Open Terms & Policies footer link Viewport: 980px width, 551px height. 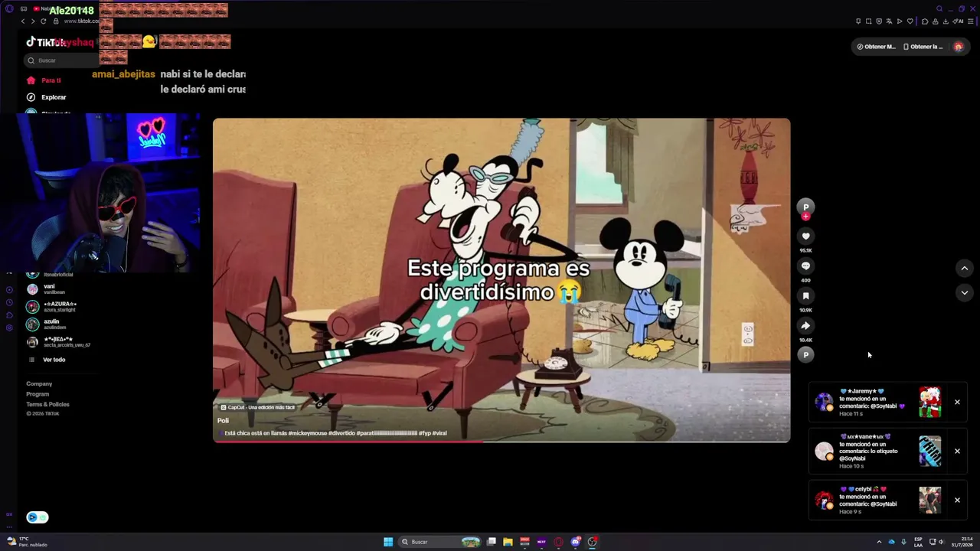pos(47,404)
